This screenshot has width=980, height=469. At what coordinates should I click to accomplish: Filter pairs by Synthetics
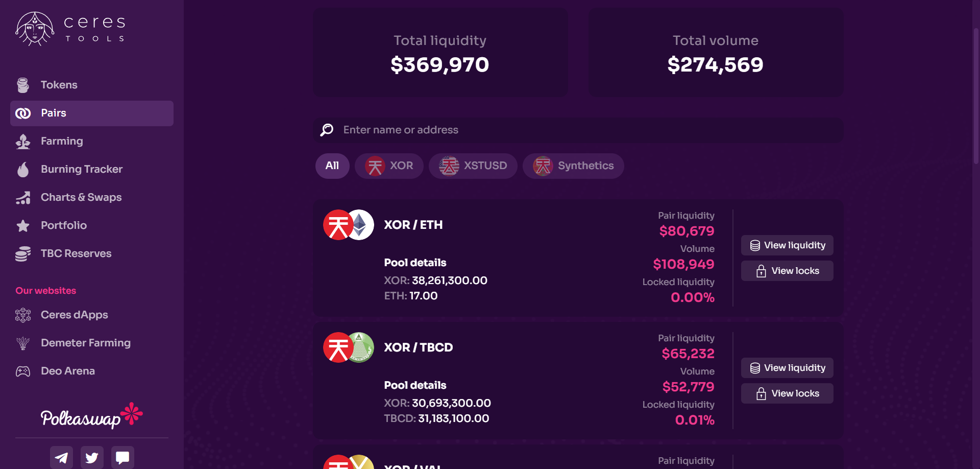click(x=573, y=166)
